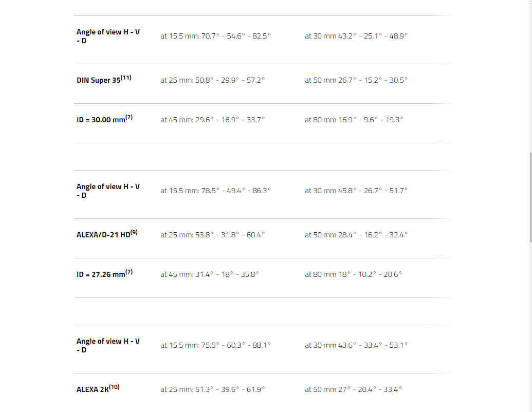The image size is (532, 412).
Task: Click the ALEXA 2K row label
Action: 92,390
